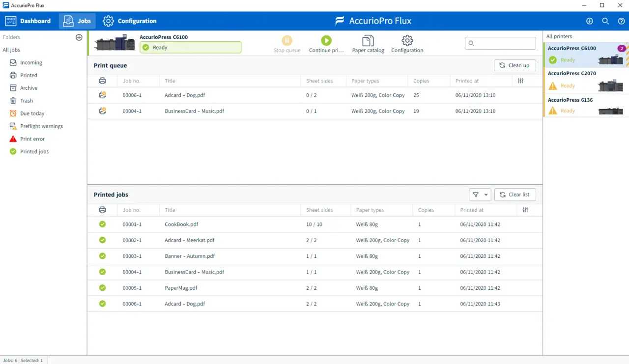Sort Printed jobs by Sheet sides column

click(319, 210)
